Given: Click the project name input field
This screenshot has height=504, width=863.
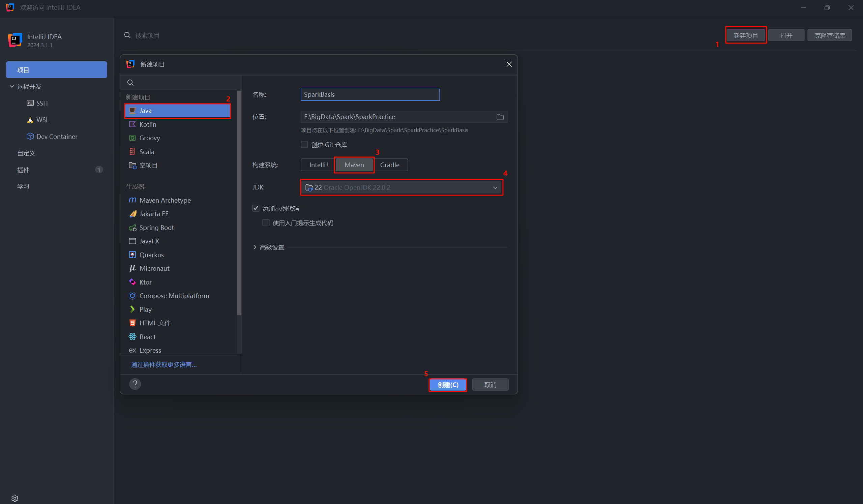Looking at the screenshot, I should pos(370,94).
